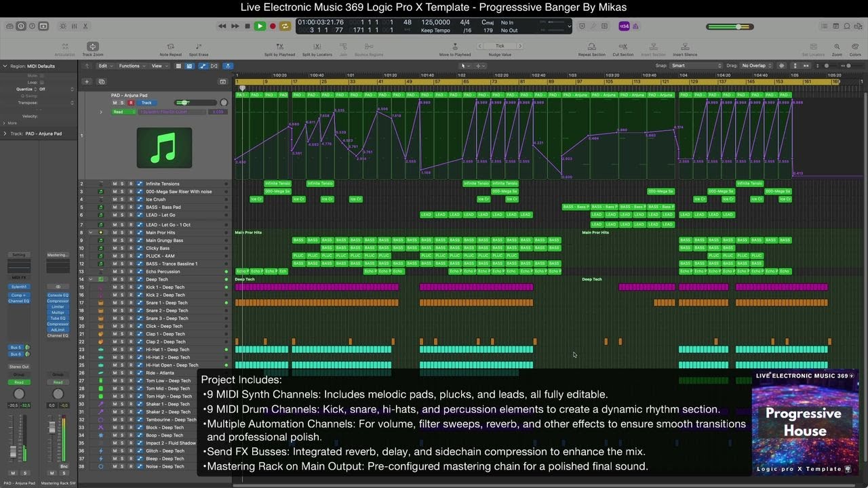Expand Track PAD - Anjuna Pad inspector section
The image size is (868, 488).
click(5, 134)
